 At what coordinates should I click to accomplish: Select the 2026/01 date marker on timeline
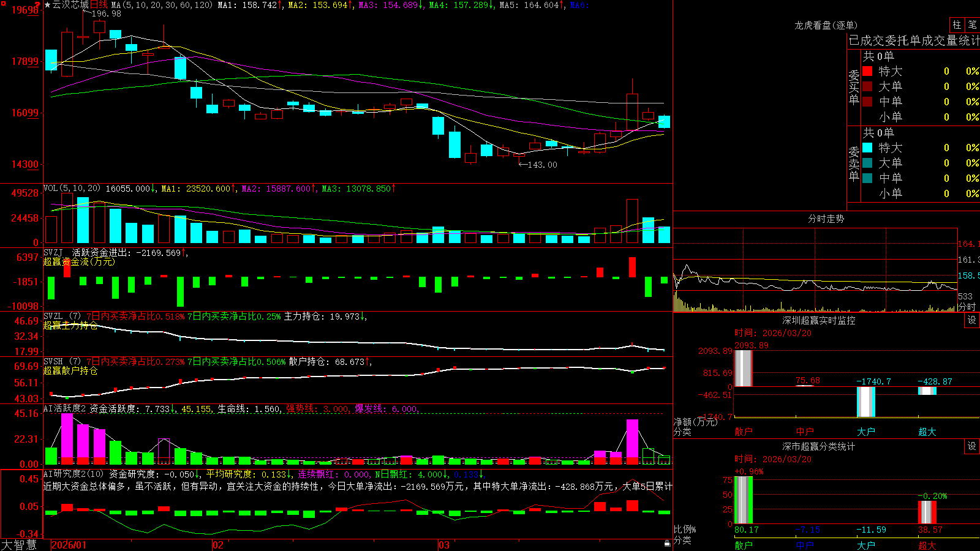click(69, 545)
